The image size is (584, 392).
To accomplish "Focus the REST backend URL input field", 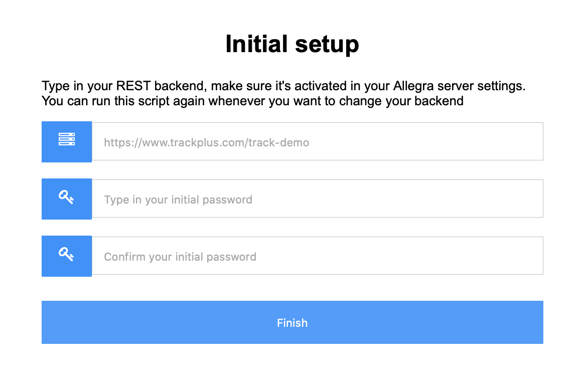I will (x=317, y=142).
